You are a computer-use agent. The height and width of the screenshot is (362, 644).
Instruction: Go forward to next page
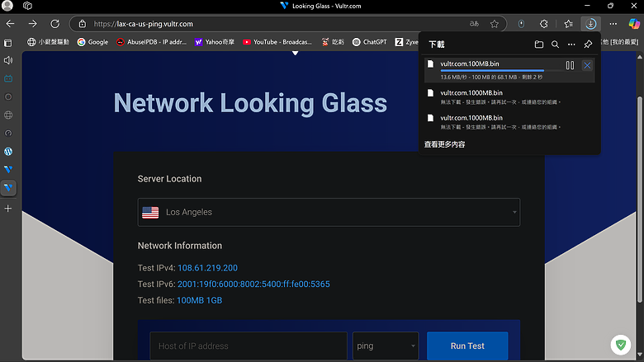(32, 24)
